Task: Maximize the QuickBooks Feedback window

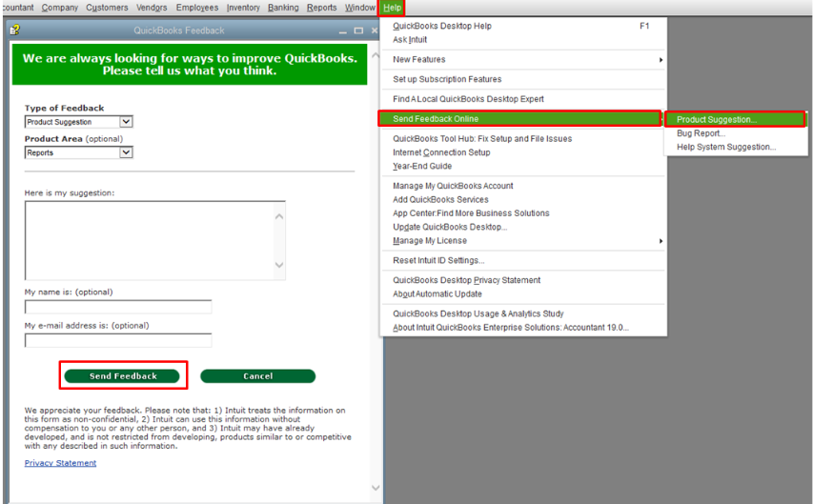Action: coord(358,30)
